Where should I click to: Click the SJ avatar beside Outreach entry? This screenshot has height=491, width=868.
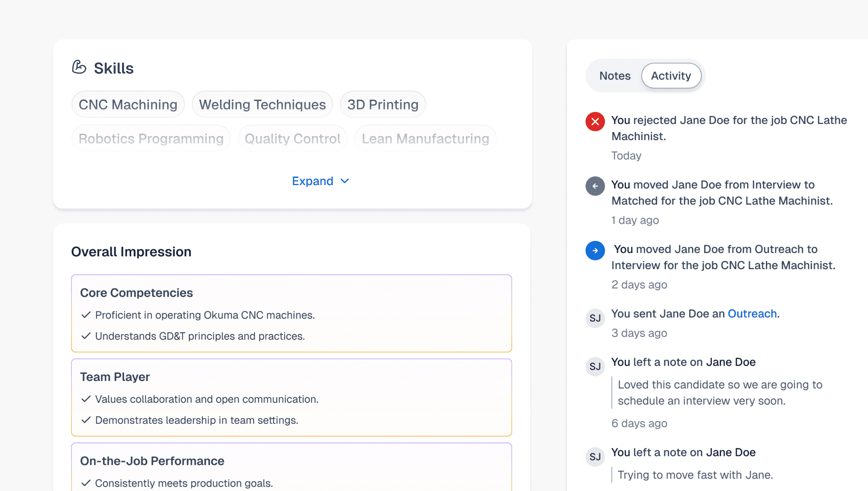[595, 318]
